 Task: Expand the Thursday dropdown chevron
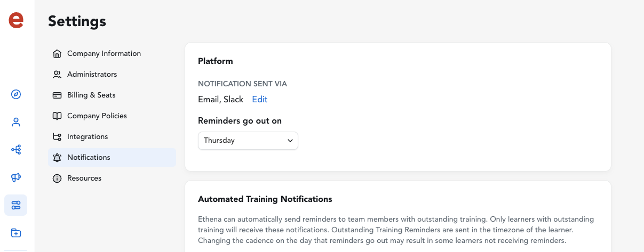(x=290, y=141)
